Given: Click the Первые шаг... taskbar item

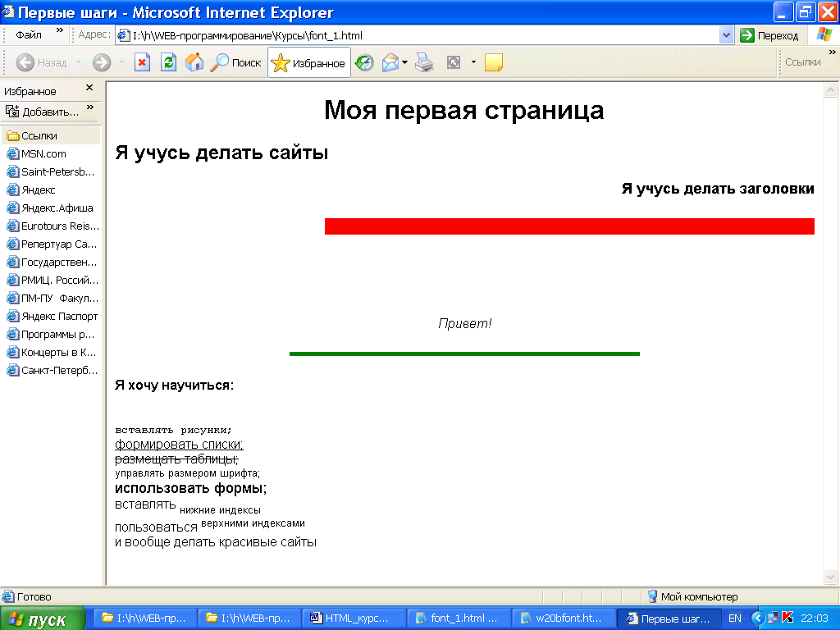Looking at the screenshot, I should 669,619.
